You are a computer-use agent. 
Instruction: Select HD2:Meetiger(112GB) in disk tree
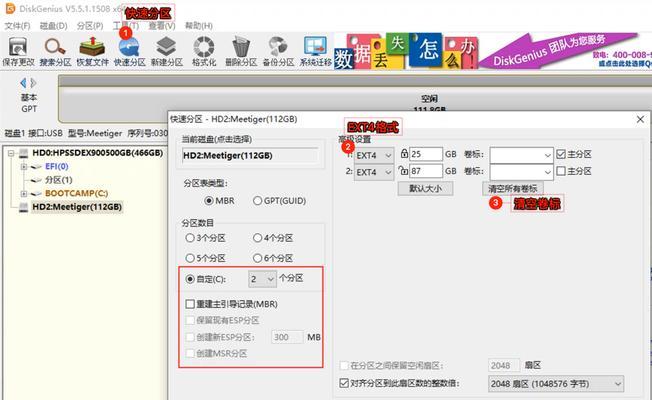tap(77, 207)
